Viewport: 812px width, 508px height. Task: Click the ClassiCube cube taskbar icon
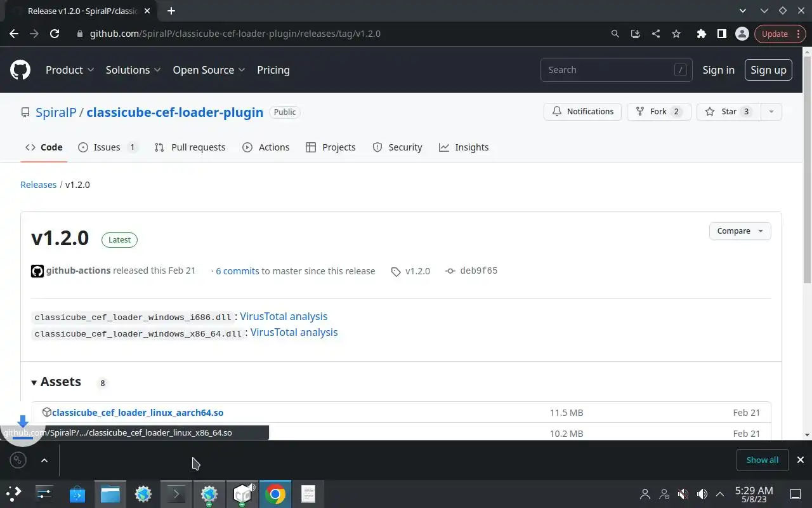tap(242, 493)
